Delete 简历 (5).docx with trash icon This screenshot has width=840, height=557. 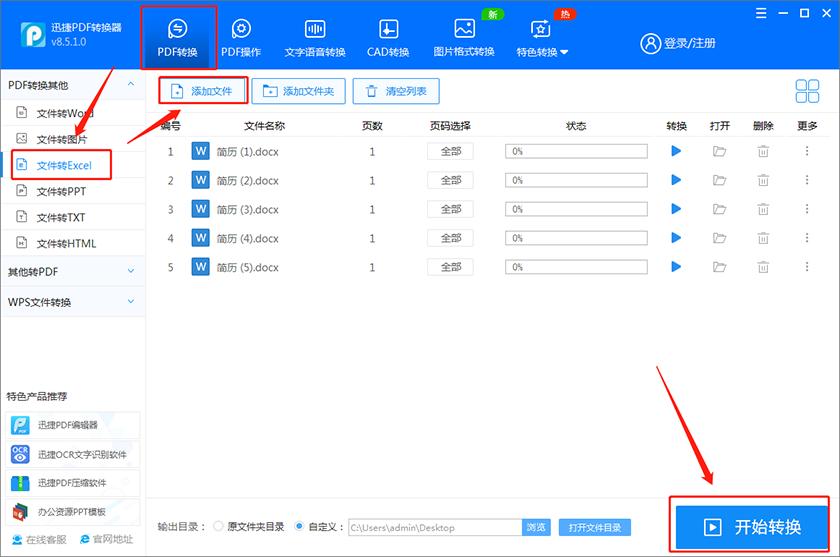click(763, 267)
